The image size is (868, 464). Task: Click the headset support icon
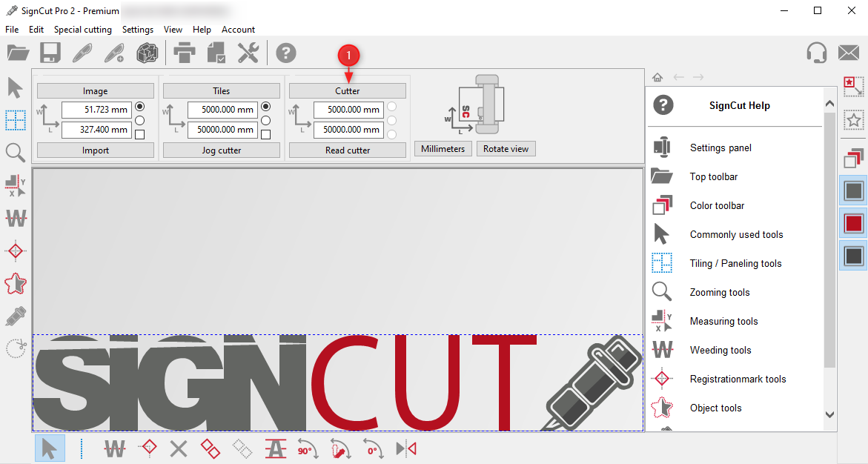[817, 53]
